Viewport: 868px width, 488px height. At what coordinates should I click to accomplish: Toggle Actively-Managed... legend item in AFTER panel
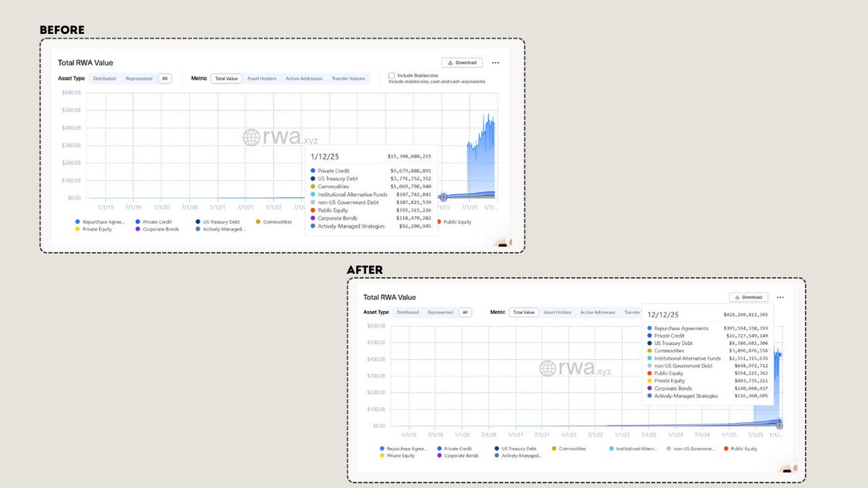[519, 456]
